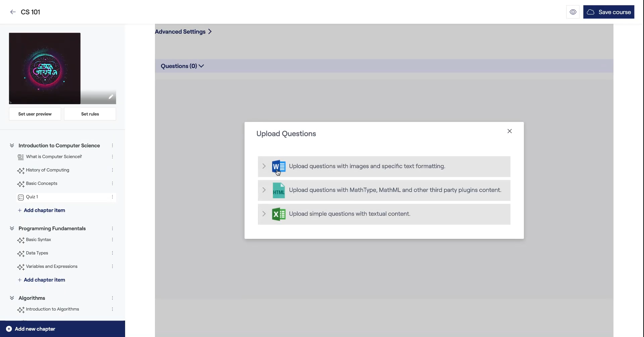Close the Upload Questions dialog
644x337 pixels.
pos(509,131)
